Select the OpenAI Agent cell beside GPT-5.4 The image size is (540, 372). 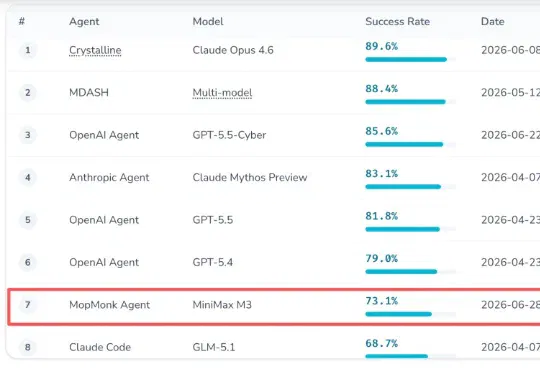[x=104, y=262]
